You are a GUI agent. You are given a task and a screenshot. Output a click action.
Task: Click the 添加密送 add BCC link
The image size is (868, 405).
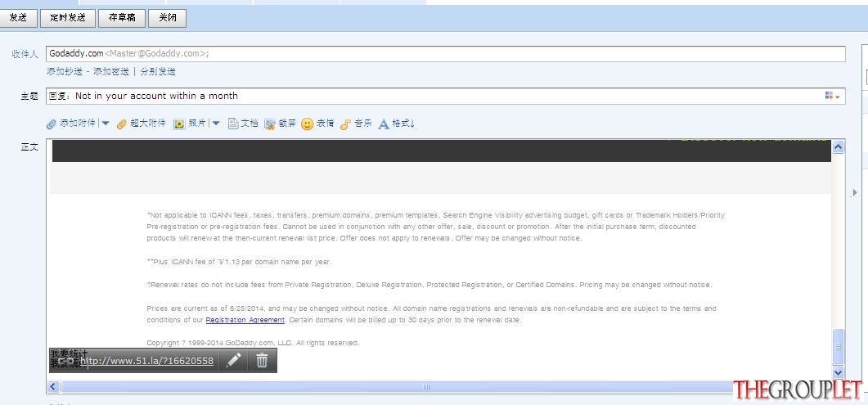coord(111,71)
